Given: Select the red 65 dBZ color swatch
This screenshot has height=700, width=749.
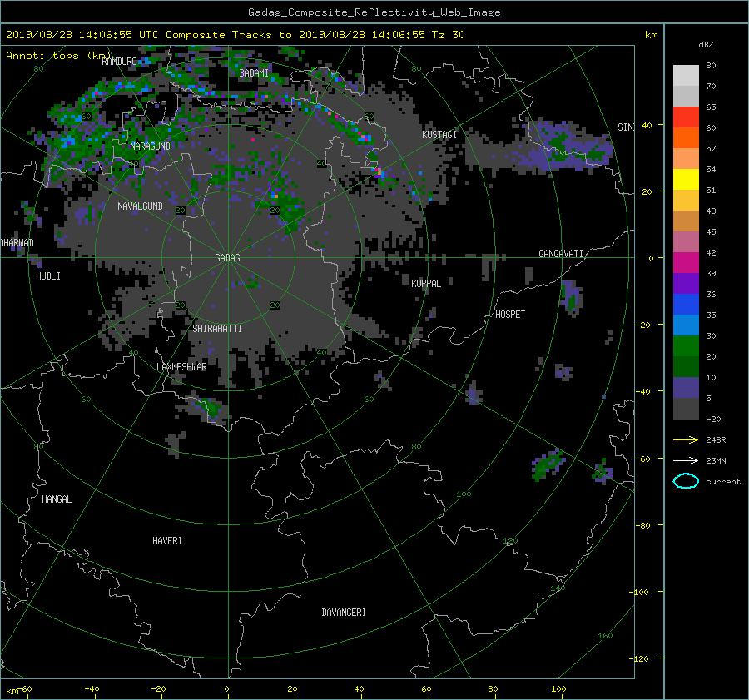Looking at the screenshot, I should (686, 117).
